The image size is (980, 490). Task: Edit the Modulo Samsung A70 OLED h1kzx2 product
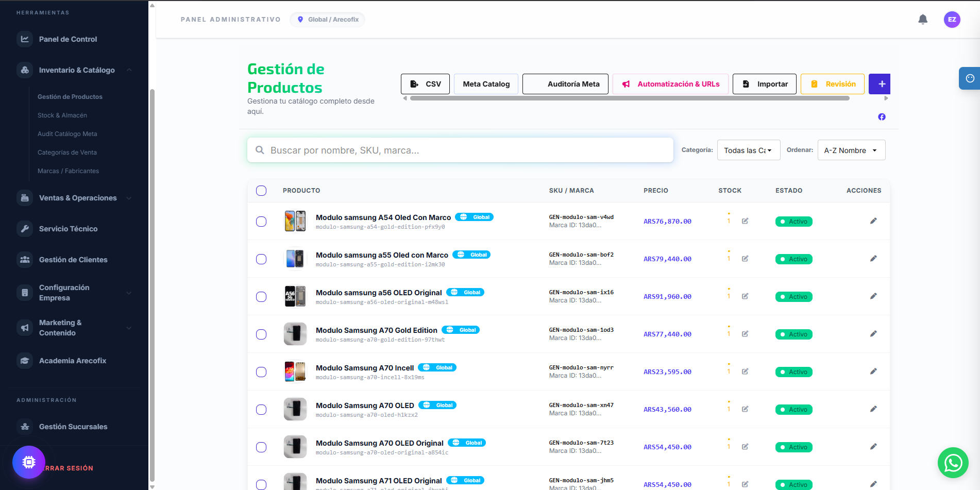[x=873, y=409]
